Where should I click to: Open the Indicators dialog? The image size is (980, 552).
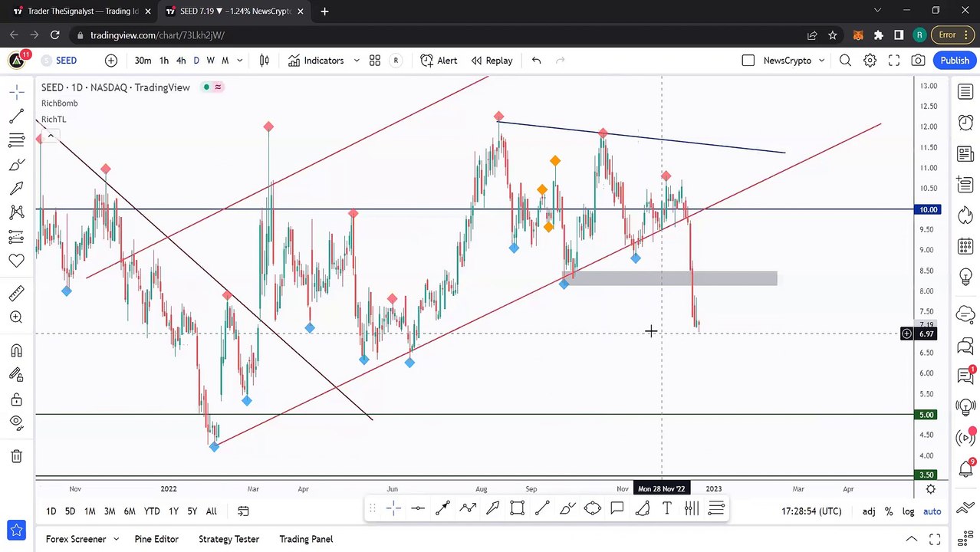pos(316,61)
